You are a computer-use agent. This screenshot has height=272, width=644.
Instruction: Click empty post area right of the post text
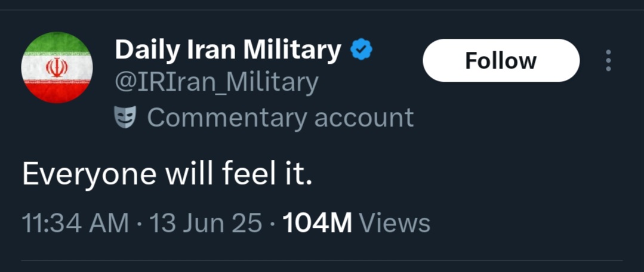coord(472,174)
